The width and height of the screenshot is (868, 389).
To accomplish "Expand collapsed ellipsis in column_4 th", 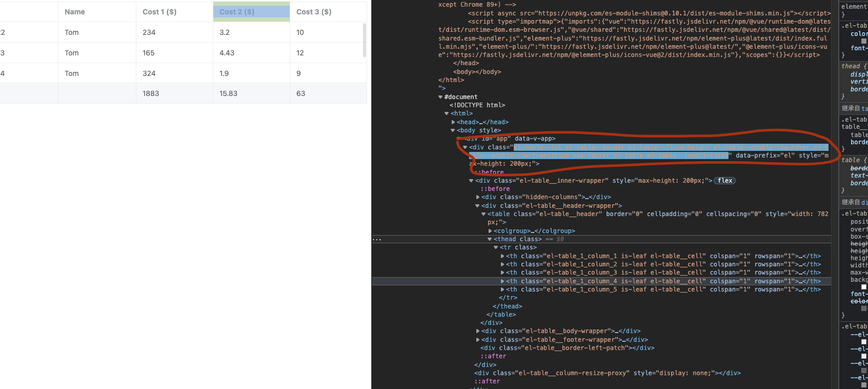I will tap(800, 281).
